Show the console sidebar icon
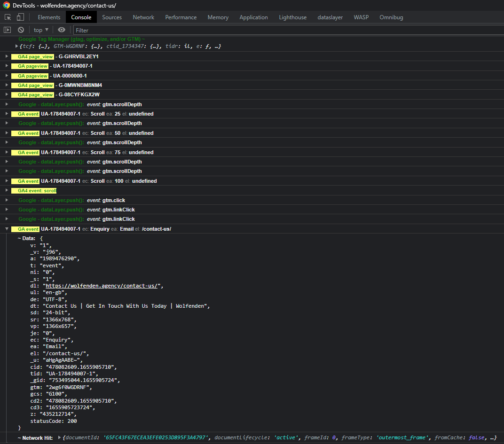Viewport: 504px width, 444px height. tap(7, 30)
